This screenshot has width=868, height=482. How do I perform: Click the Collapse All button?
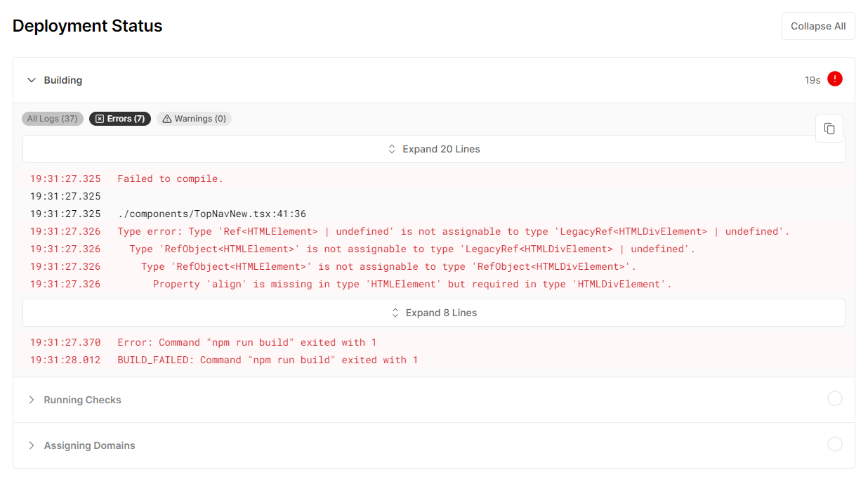click(x=818, y=26)
